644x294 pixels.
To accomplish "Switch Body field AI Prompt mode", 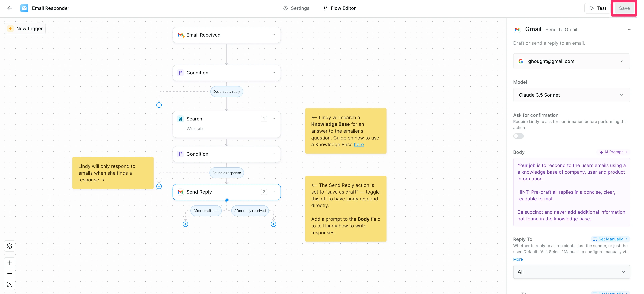I will 613,152.
